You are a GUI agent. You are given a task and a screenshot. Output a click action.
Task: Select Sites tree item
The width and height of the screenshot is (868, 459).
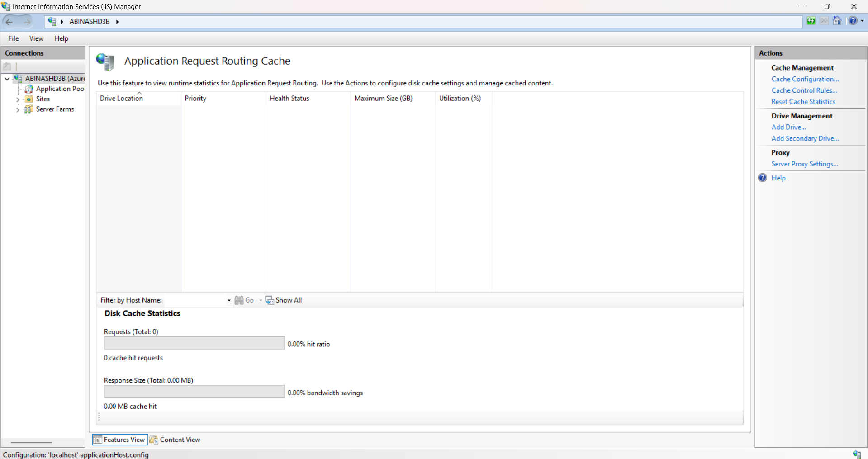(43, 99)
